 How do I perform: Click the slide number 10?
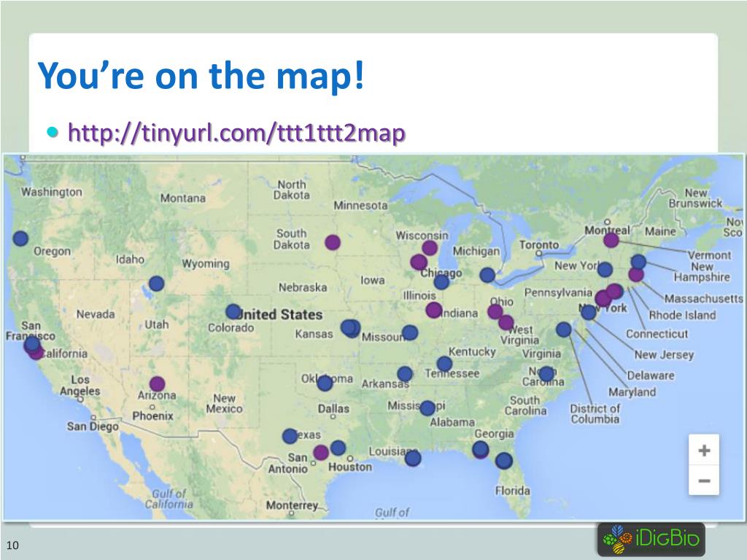[x=12, y=545]
